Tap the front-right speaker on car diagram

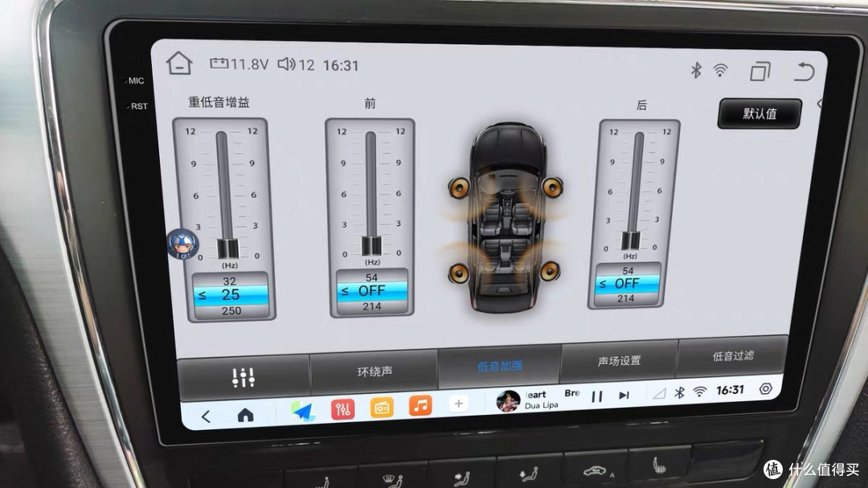(x=552, y=187)
